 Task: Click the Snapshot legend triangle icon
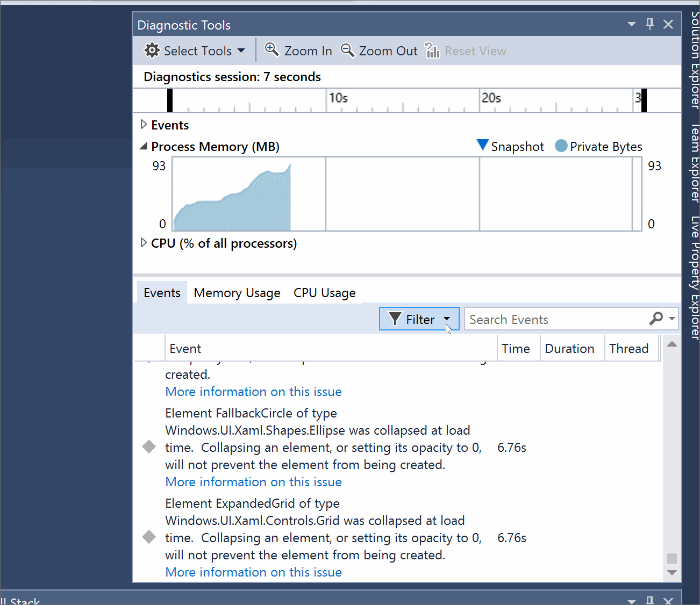[482, 145]
